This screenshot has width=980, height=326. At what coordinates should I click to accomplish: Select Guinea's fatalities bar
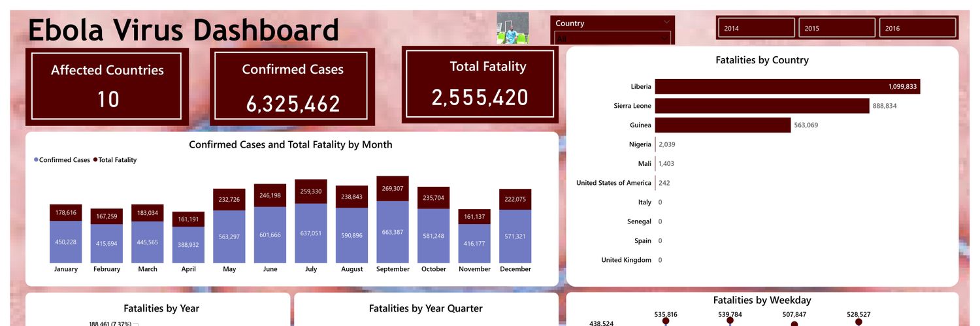tap(723, 125)
